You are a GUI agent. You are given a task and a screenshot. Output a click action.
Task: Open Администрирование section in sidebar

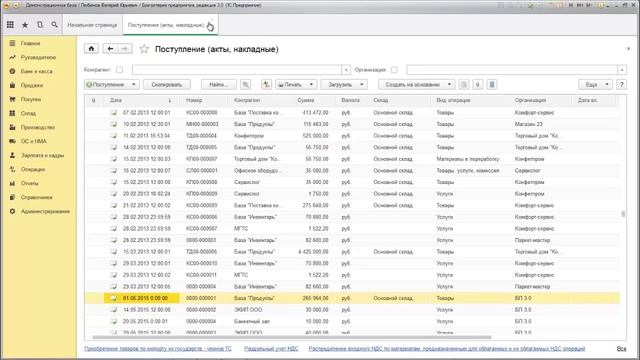pyautogui.click(x=45, y=211)
